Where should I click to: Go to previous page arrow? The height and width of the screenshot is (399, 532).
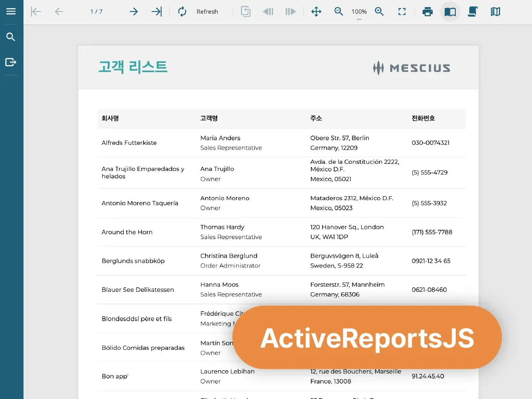(x=59, y=12)
